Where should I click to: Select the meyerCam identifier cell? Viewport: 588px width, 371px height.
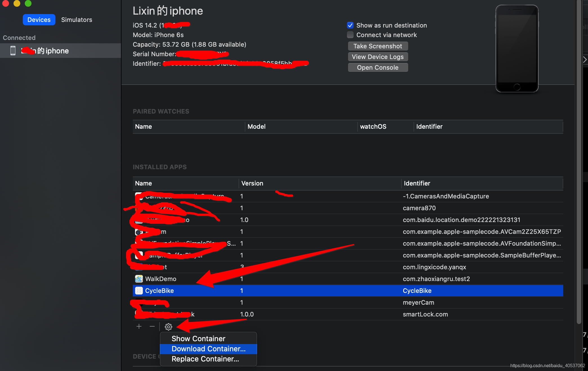tap(418, 302)
